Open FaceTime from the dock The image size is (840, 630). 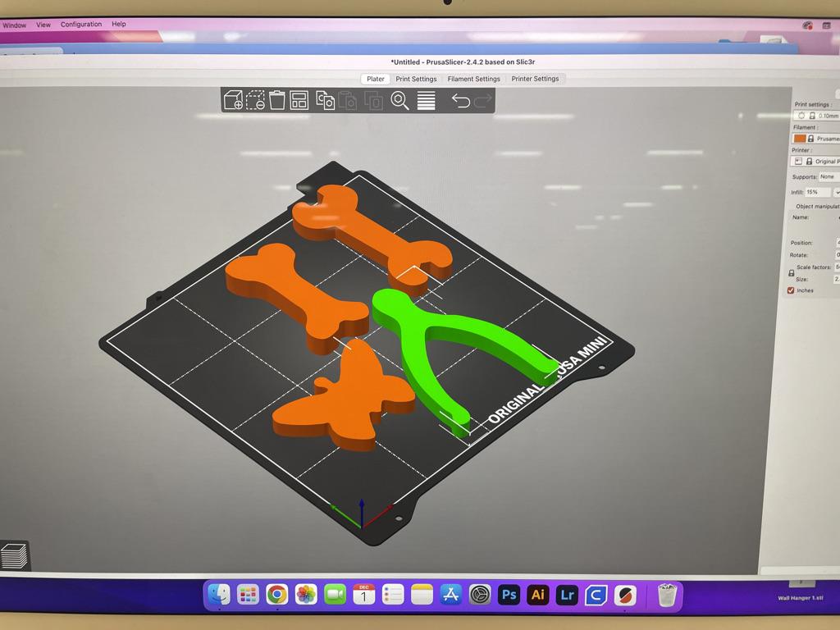[x=335, y=595]
